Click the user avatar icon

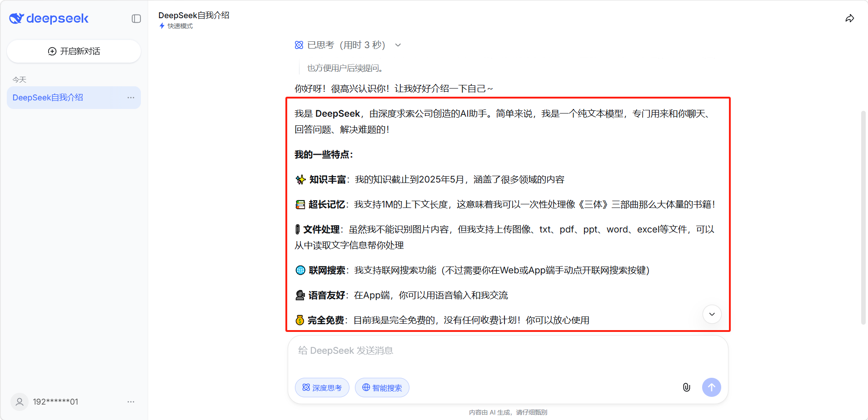click(x=20, y=402)
